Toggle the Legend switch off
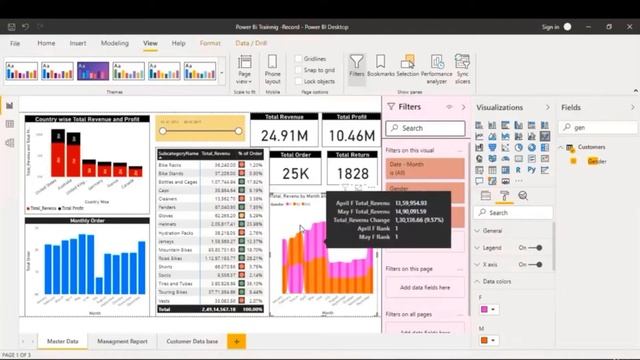Viewport: 640px width, 360px height. coord(535,248)
